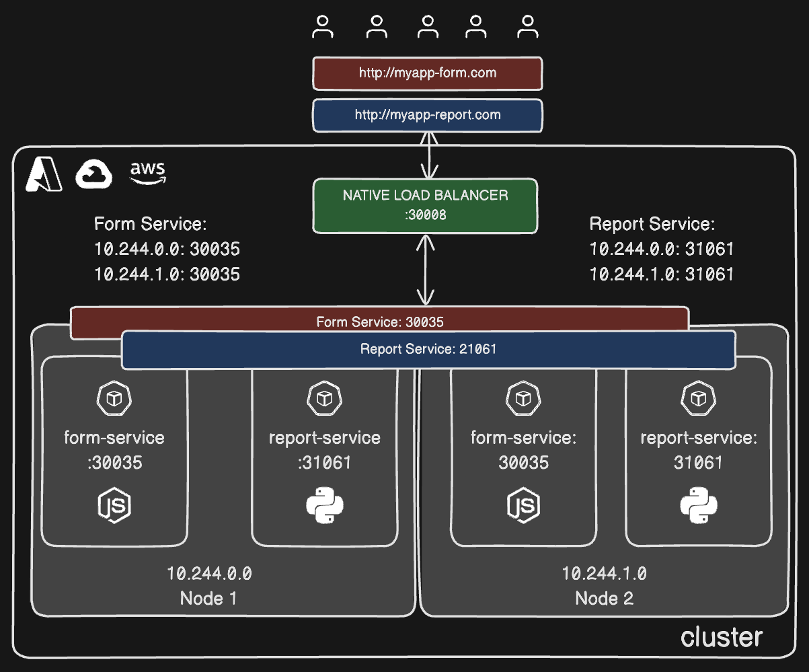Click the Python icon in Node 2
The height and width of the screenshot is (672, 809).
[699, 507]
